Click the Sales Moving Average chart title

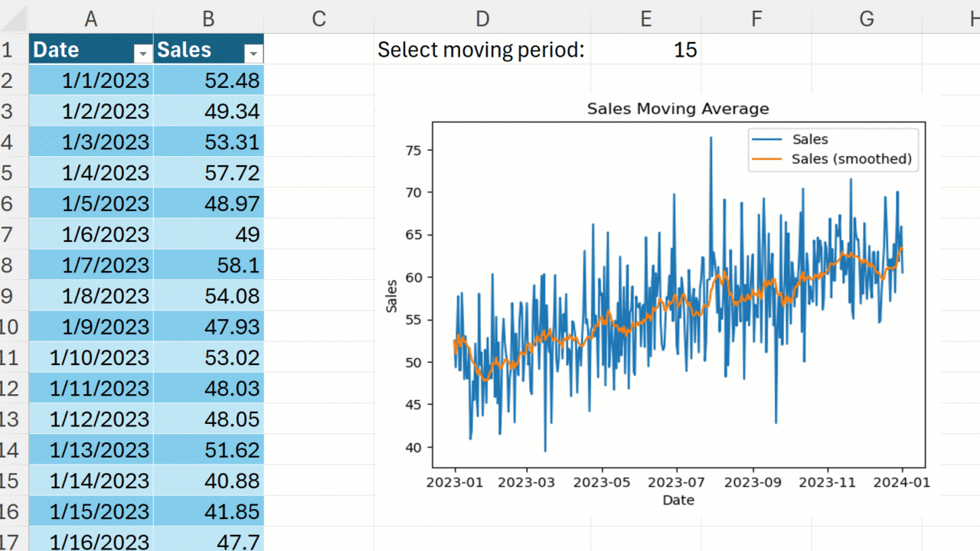[x=678, y=109]
